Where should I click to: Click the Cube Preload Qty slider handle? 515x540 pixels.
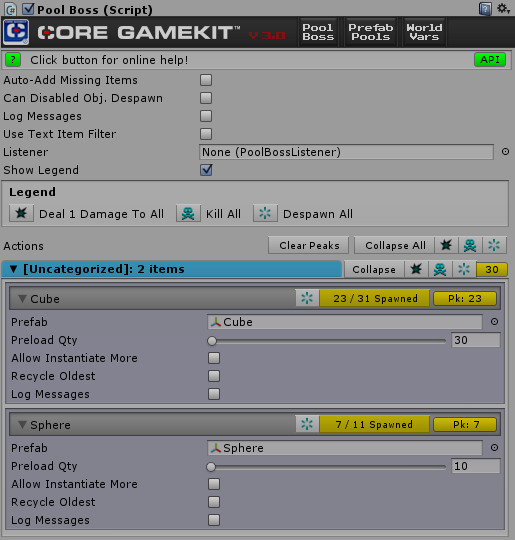tap(212, 341)
